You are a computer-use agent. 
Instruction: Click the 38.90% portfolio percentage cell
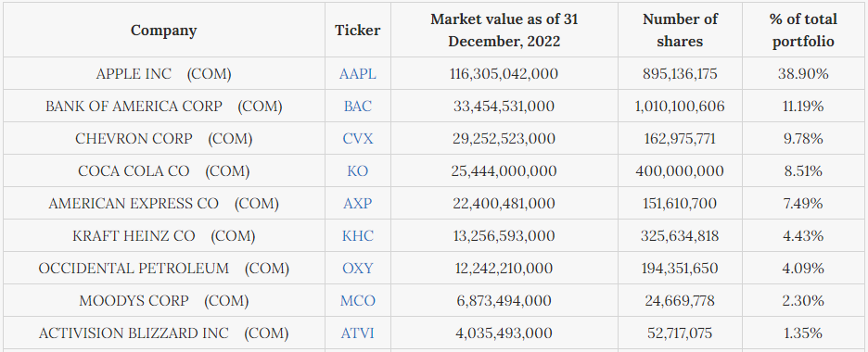(x=803, y=73)
